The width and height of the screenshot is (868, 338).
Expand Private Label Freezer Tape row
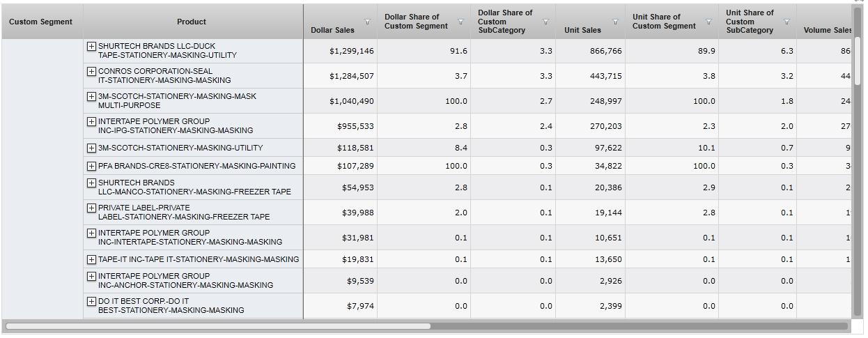(91, 208)
